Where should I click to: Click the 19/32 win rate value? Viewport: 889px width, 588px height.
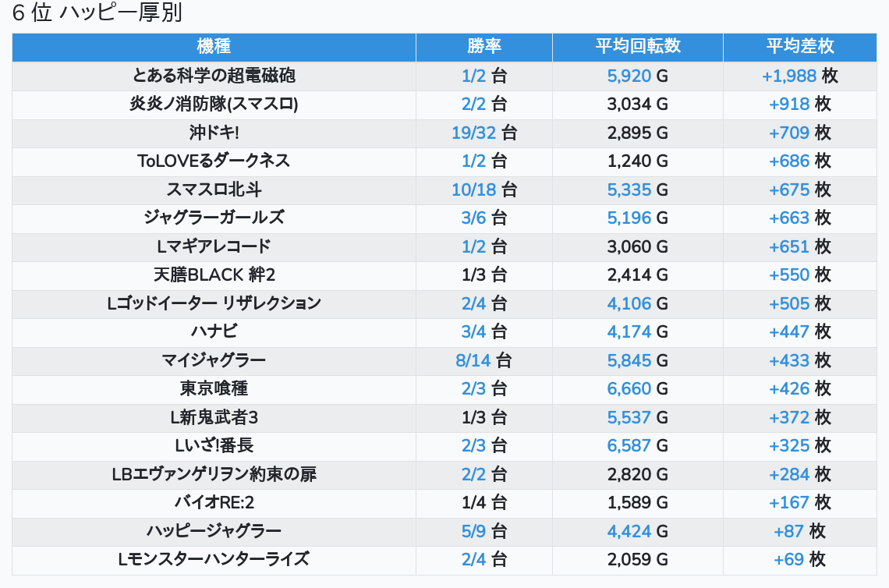(x=473, y=133)
